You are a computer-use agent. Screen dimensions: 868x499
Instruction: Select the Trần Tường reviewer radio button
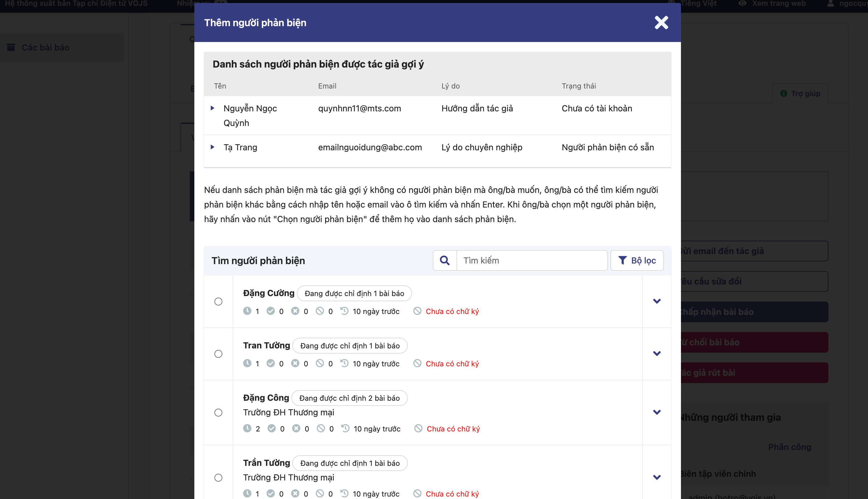pyautogui.click(x=218, y=478)
